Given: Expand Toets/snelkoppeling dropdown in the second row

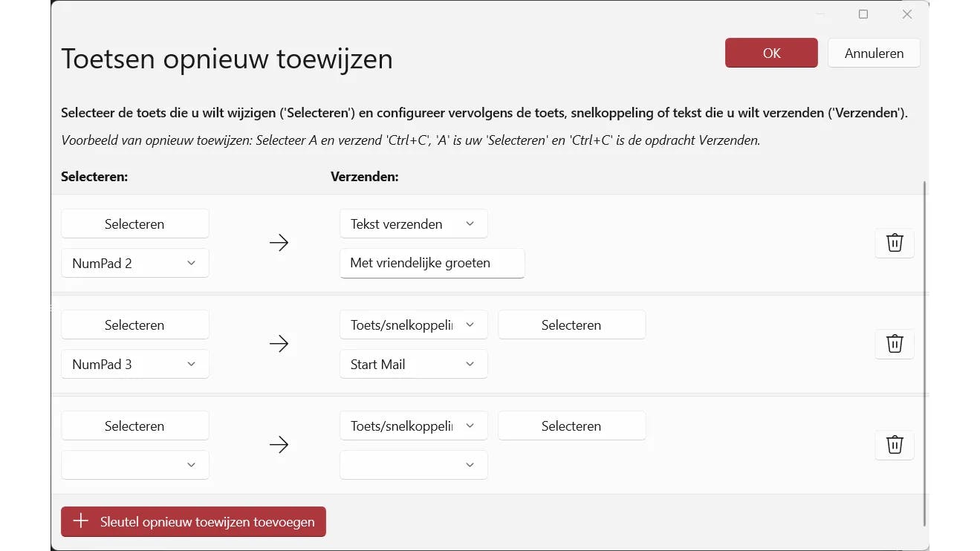Looking at the screenshot, I should 413,325.
